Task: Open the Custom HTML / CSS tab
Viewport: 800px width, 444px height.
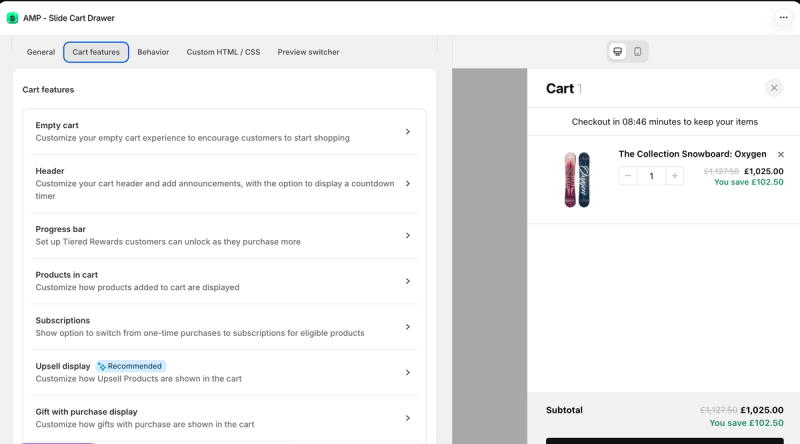Action: point(223,52)
